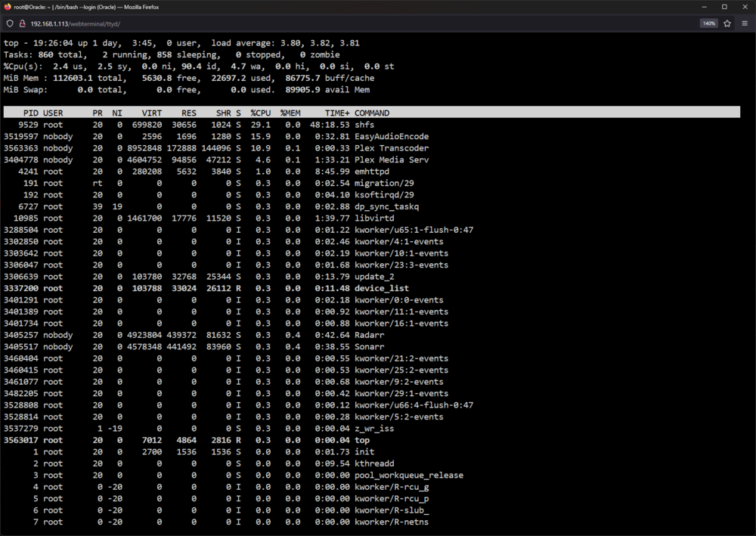The width and height of the screenshot is (756, 536).
Task: Select the Plex Transcoder process name
Action: coord(392,148)
